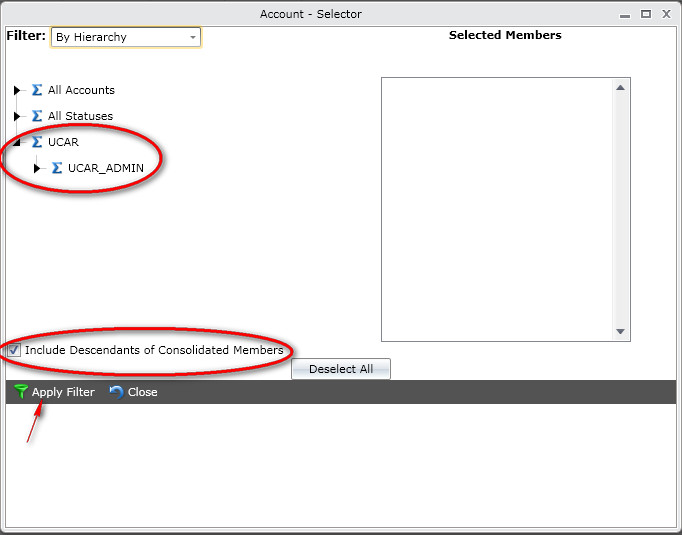Image resolution: width=682 pixels, height=535 pixels.
Task: Expand the UCAR_ADMIN tree node
Action: pyautogui.click(x=37, y=168)
